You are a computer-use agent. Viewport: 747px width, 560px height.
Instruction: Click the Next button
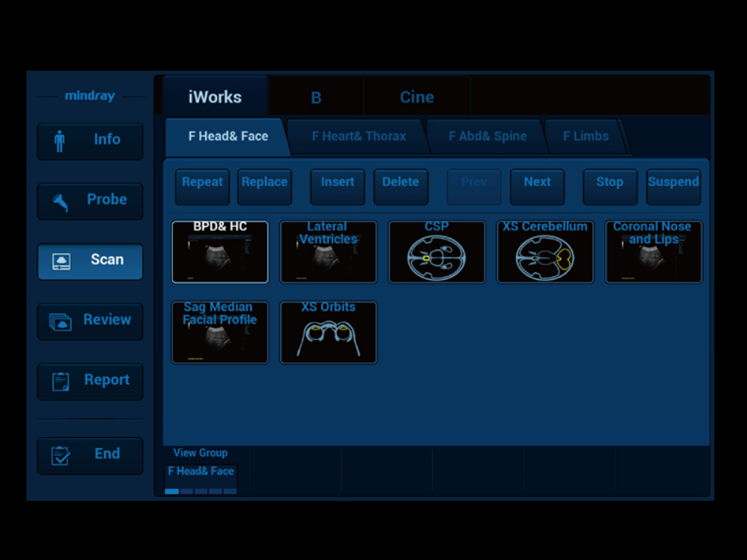coord(537,182)
